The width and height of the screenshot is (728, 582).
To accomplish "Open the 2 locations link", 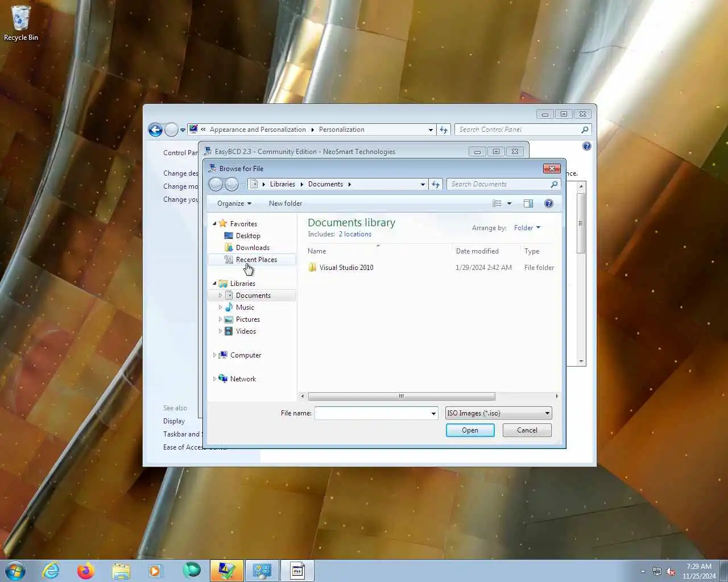I will pos(355,234).
